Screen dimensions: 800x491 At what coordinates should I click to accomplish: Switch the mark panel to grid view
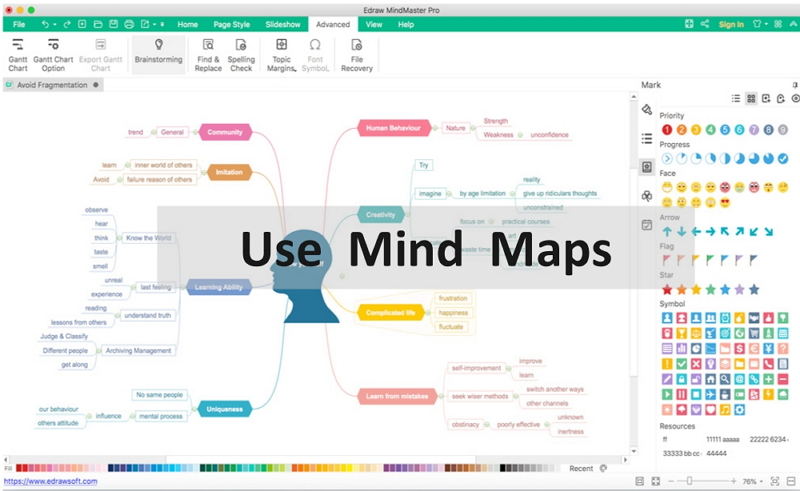751,99
